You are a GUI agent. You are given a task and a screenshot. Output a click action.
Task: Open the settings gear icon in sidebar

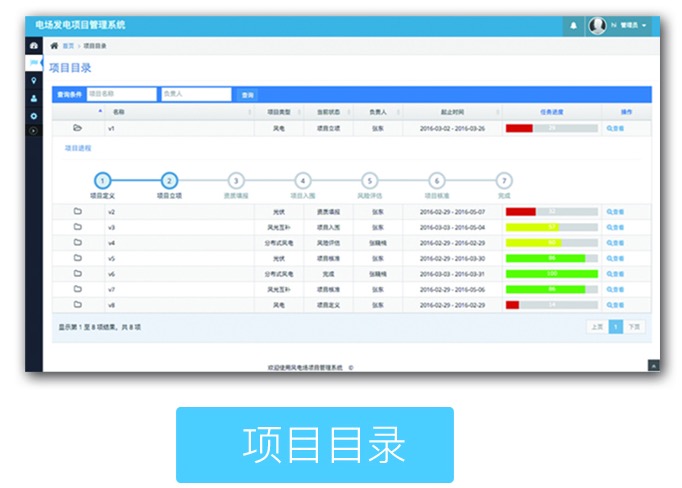34,115
